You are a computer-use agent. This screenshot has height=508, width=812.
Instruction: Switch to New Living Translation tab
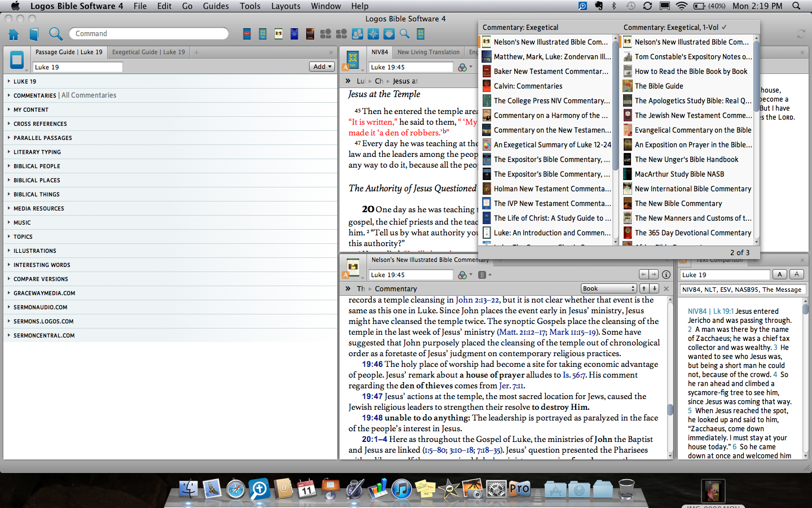pos(429,52)
